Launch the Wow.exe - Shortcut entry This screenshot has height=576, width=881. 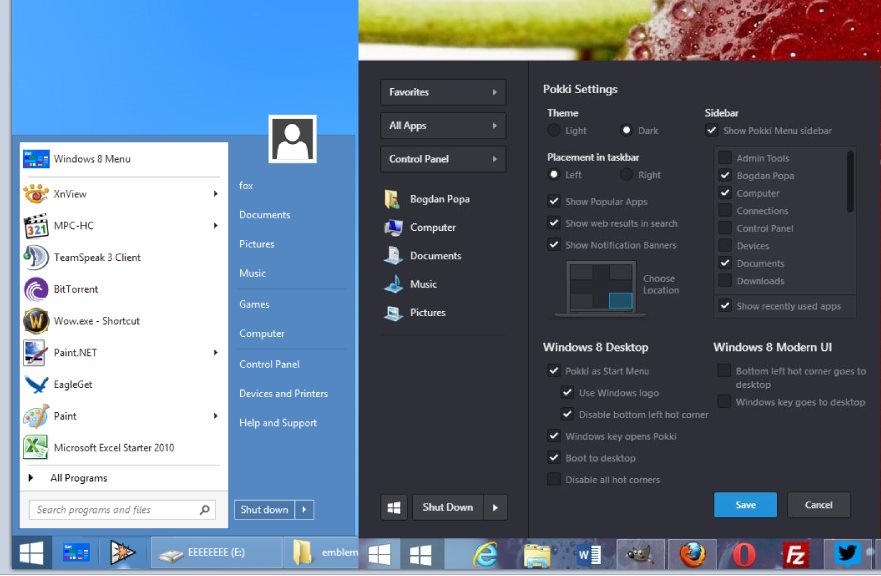coord(124,321)
